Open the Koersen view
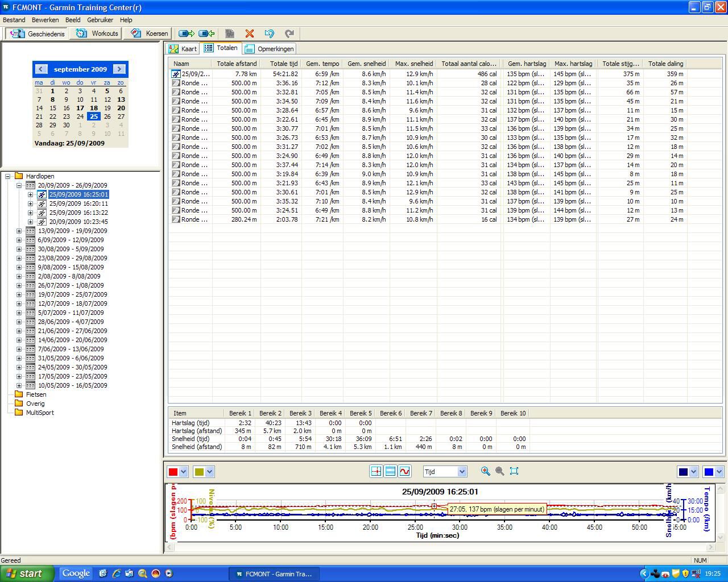 click(150, 34)
